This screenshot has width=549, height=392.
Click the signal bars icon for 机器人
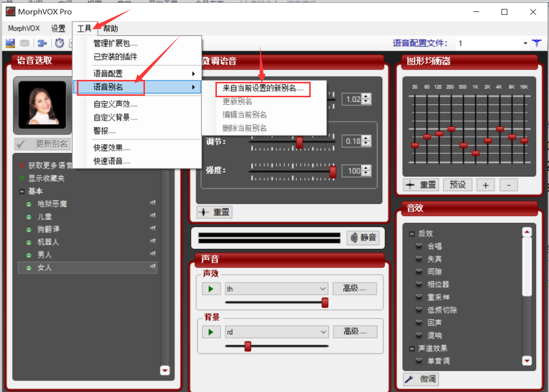click(x=153, y=241)
